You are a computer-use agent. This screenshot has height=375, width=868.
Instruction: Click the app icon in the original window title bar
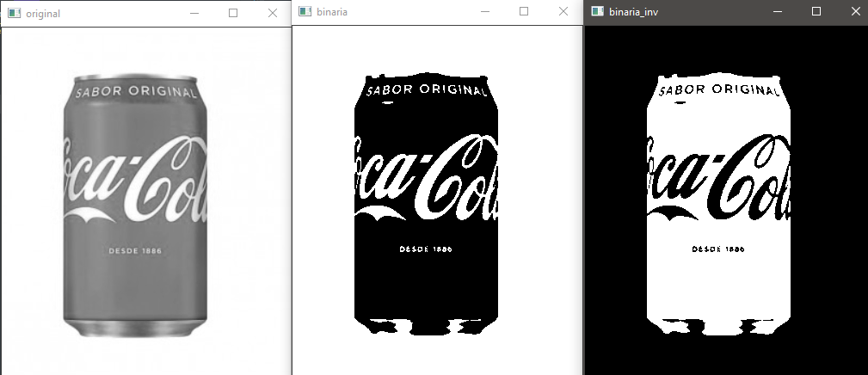15,13
